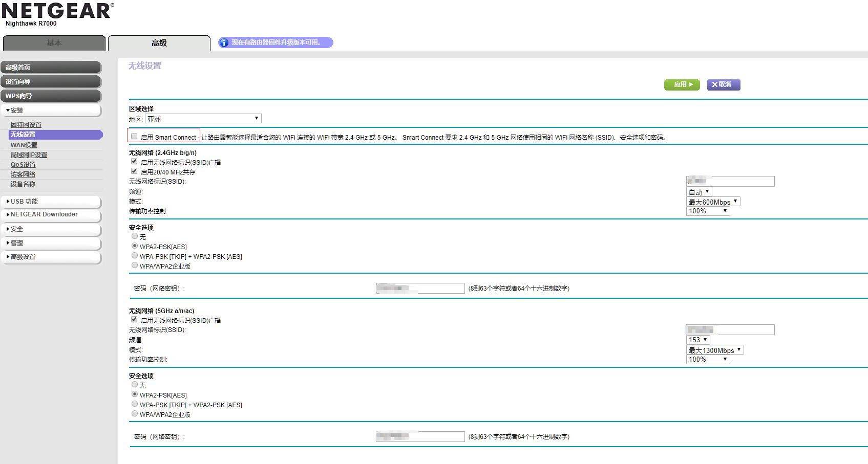Toggle 5GHz SSID broadcast checkbox
Image resolution: width=868 pixels, height=464 pixels.
[x=134, y=320]
